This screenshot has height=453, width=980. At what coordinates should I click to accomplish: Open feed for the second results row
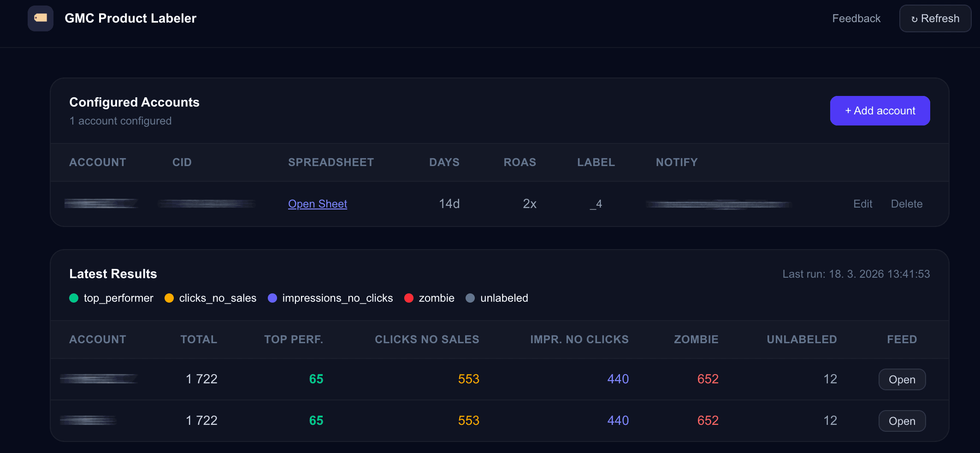[x=902, y=421]
